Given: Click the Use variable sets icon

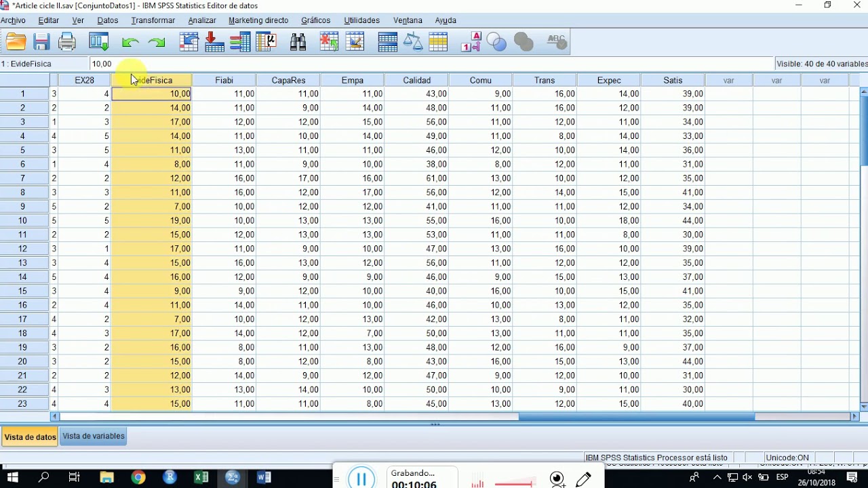Looking at the screenshot, I should (x=497, y=42).
